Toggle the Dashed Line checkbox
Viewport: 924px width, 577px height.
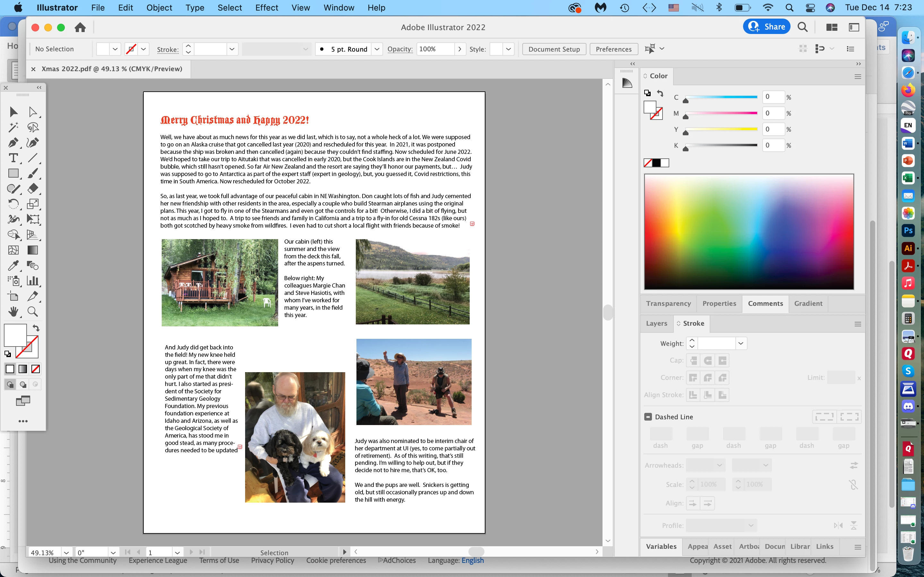coord(648,417)
